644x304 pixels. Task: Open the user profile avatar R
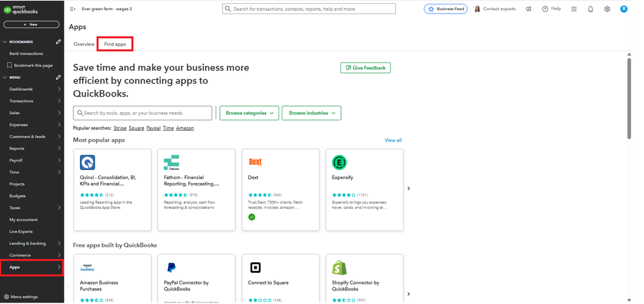tap(623, 8)
